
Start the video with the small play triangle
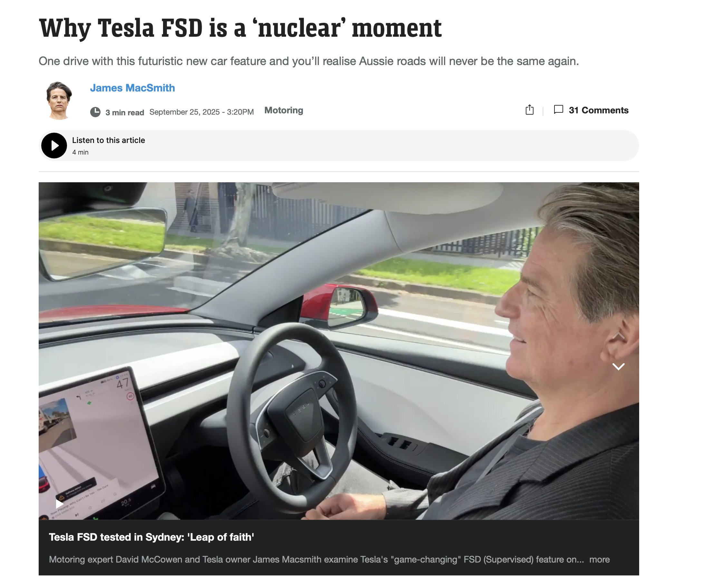point(60,504)
